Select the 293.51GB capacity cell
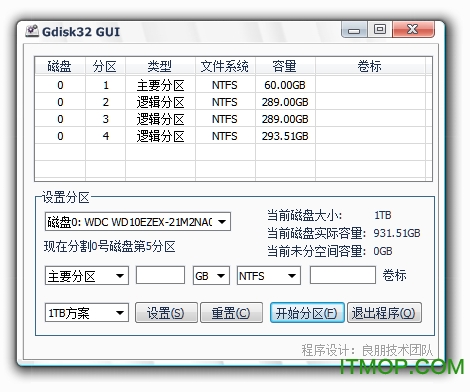 [x=285, y=136]
